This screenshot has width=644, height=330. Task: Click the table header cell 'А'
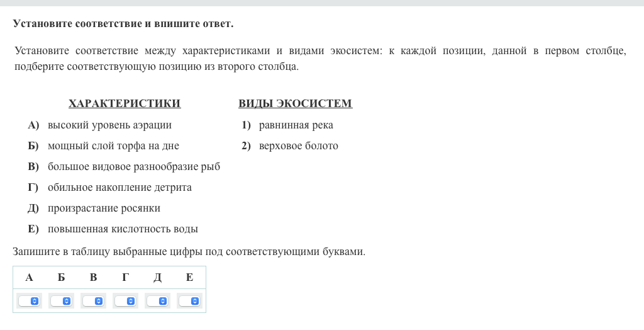coord(29,278)
